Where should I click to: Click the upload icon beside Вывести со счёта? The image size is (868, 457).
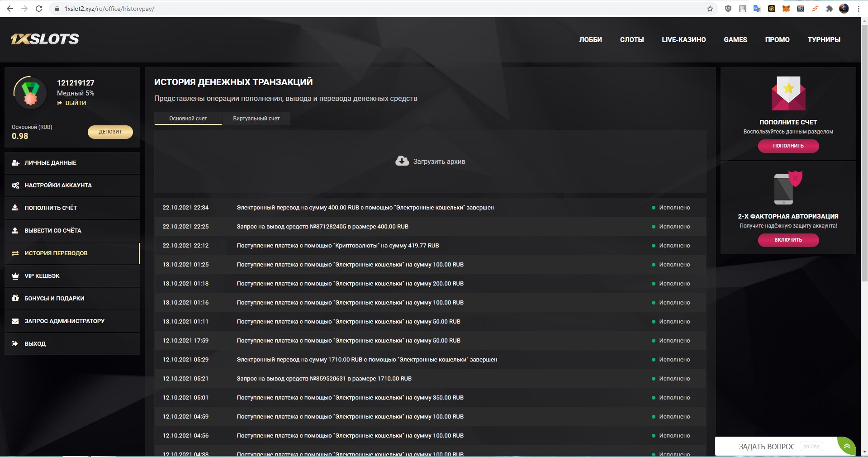15,230
